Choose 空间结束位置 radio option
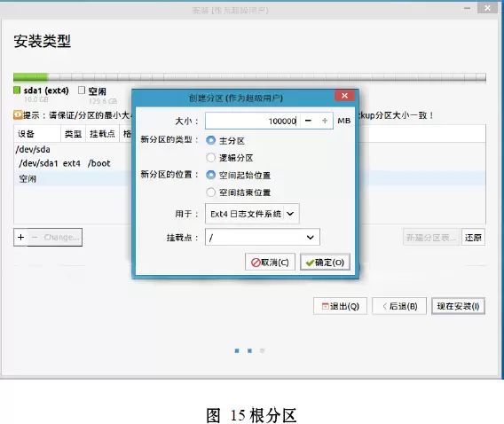504x424 pixels. tap(211, 192)
